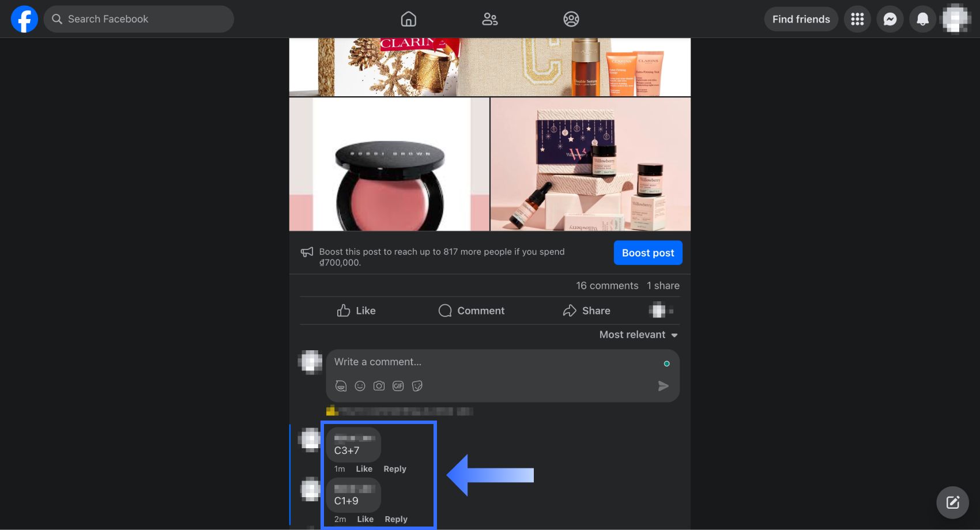
Task: Open Messenger chats
Action: click(x=890, y=19)
